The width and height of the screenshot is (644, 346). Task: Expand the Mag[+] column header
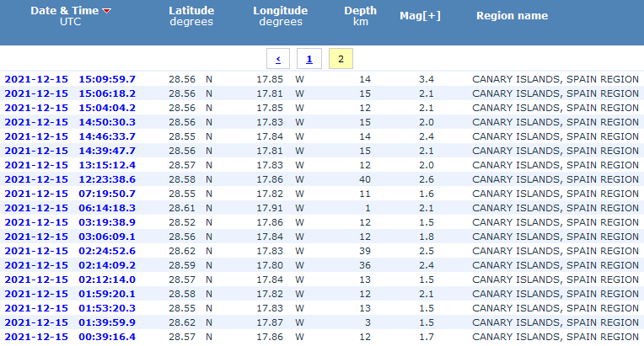420,16
